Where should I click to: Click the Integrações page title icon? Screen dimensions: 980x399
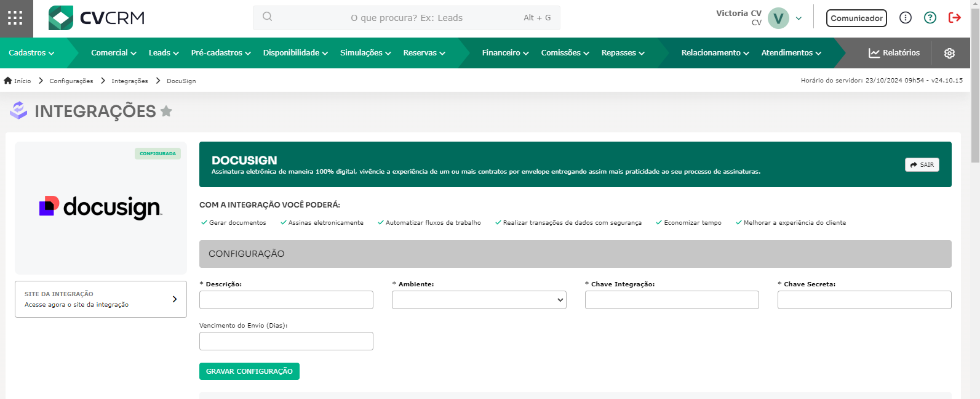(19, 111)
